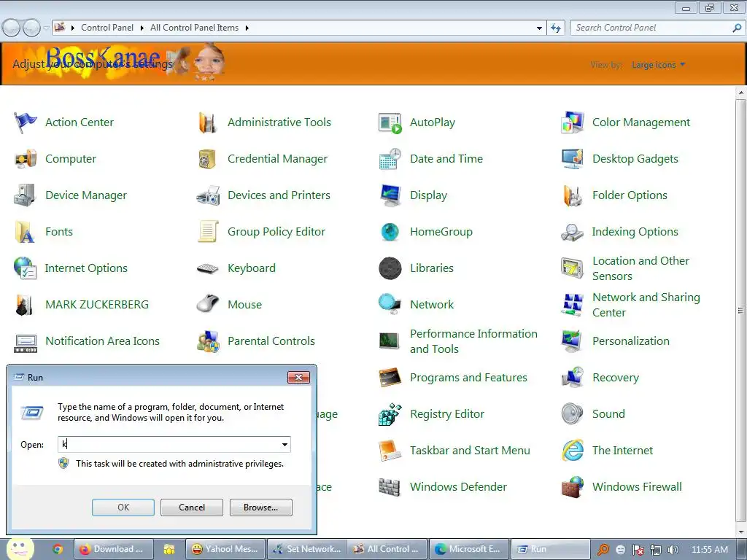Open the Taskbar and Start Menu link
The width and height of the screenshot is (747, 560).
pos(470,451)
